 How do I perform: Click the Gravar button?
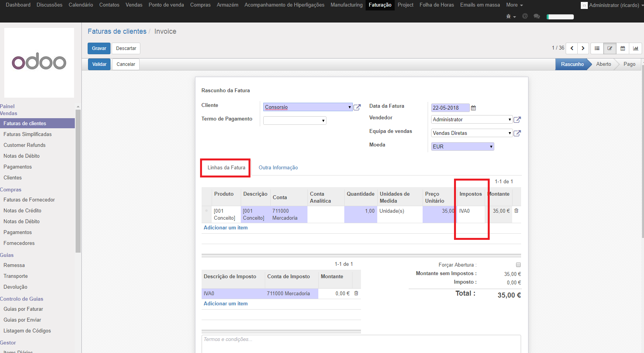[x=99, y=48]
